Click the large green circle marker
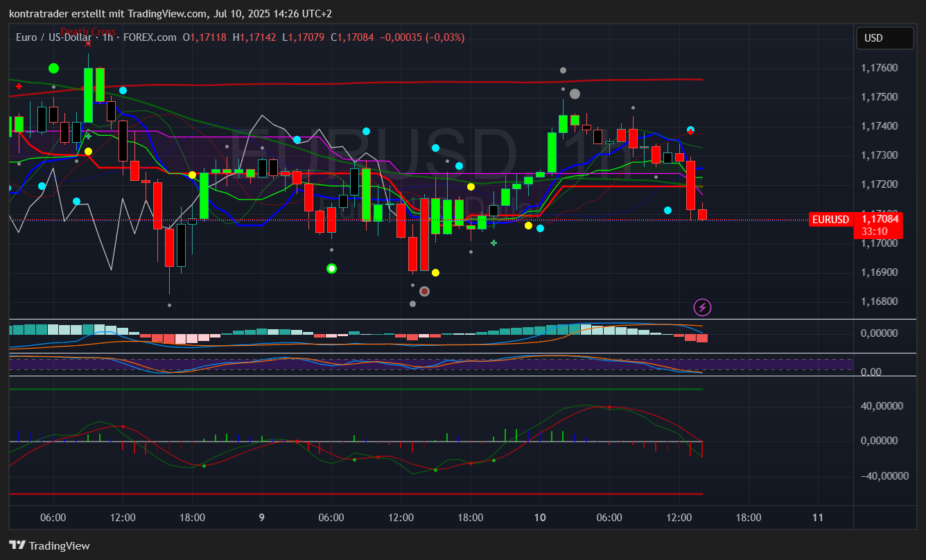 tap(53, 68)
